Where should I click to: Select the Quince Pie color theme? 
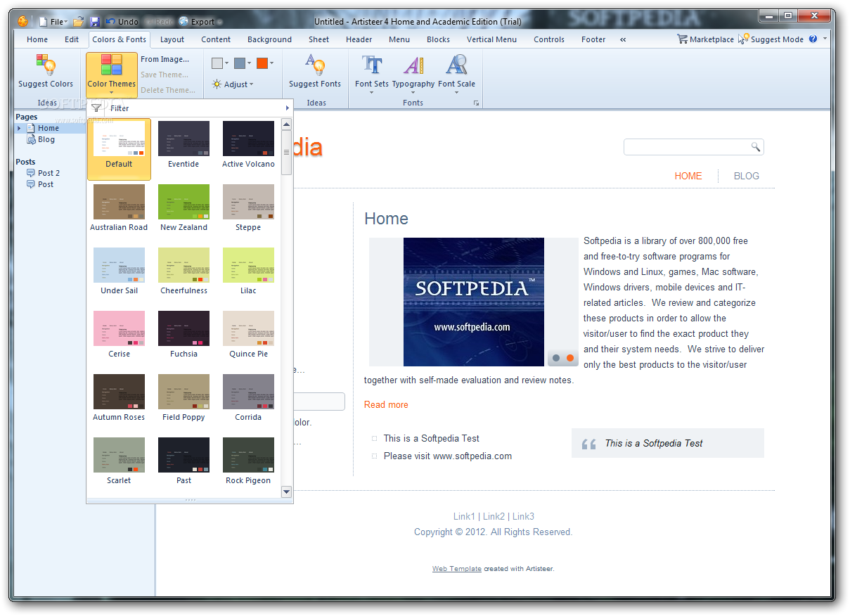[248, 335]
